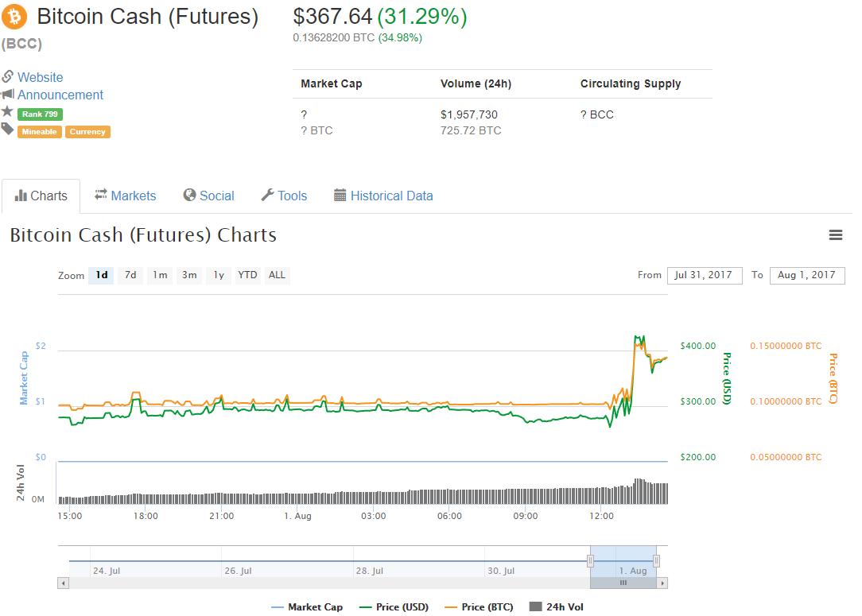Click the 28. Jul navigator date marker
862x616 pixels.
[x=370, y=571]
